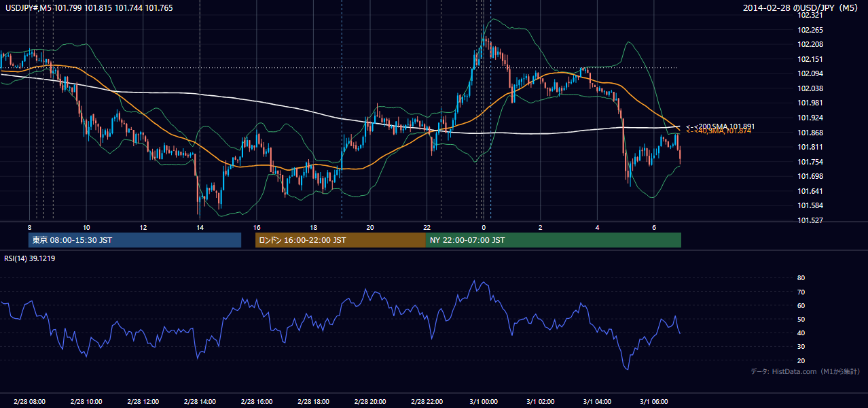The image size is (868, 408).
Task: Click RSI axis level 70
Action: [801, 292]
